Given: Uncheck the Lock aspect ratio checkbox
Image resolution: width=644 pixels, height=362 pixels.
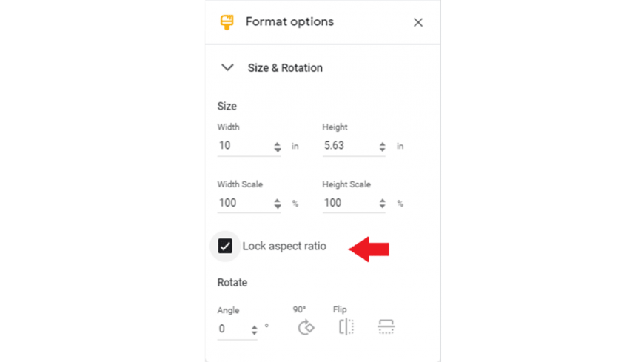Looking at the screenshot, I should [x=225, y=246].
